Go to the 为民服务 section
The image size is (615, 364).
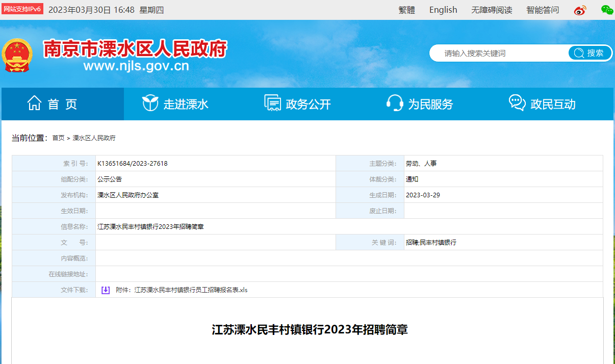[x=430, y=105]
